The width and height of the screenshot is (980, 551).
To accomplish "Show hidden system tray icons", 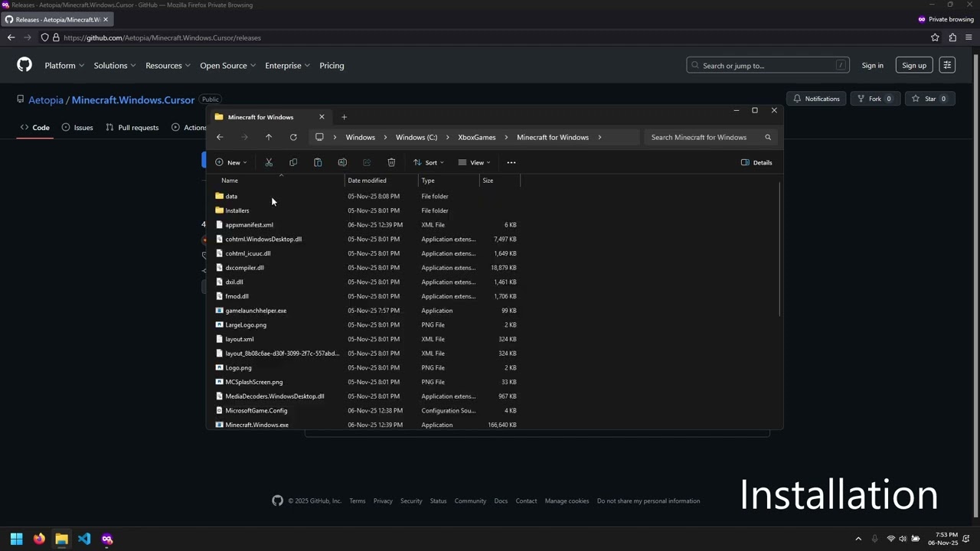I will 858,539.
